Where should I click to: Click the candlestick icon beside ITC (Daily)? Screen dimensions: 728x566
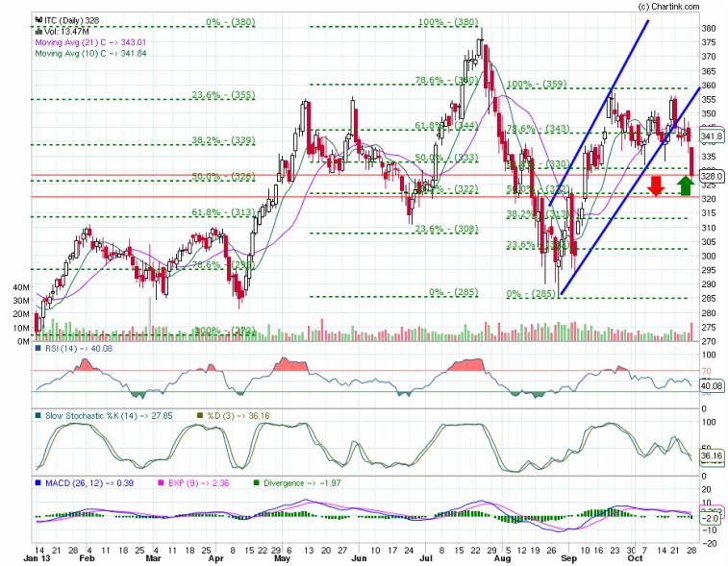[38, 20]
